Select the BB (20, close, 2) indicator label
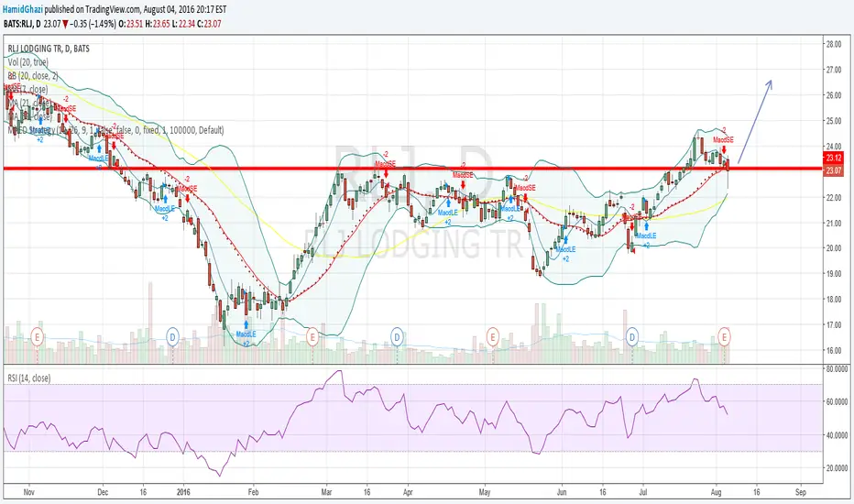Image resolution: width=854 pixels, height=504 pixels. [33, 76]
